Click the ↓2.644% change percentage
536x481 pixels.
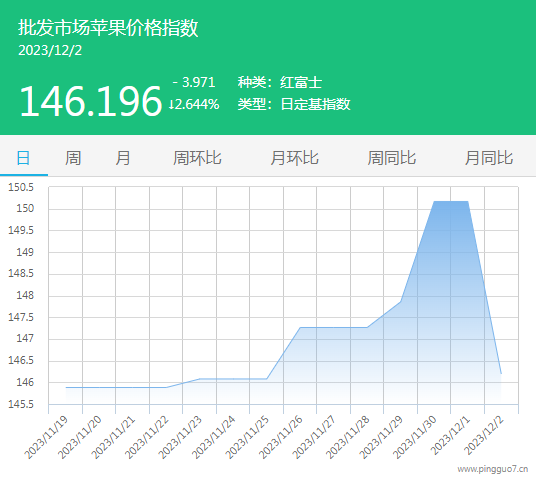pos(194,104)
